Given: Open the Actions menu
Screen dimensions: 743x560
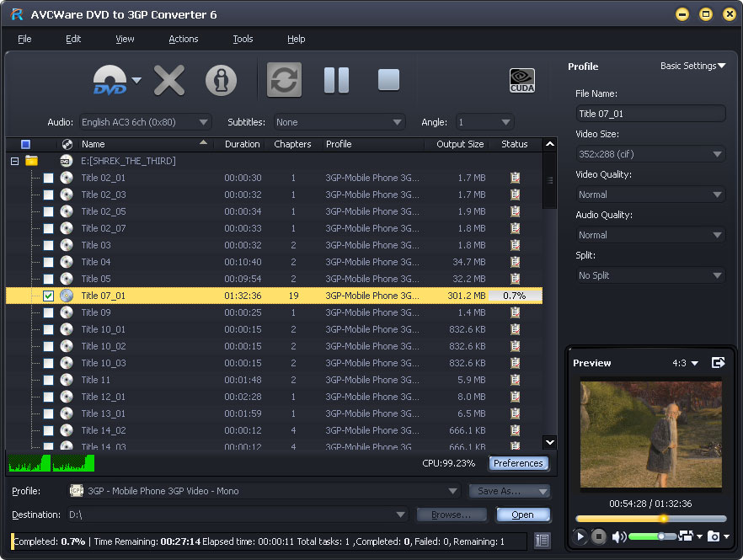Looking at the screenshot, I should [184, 39].
